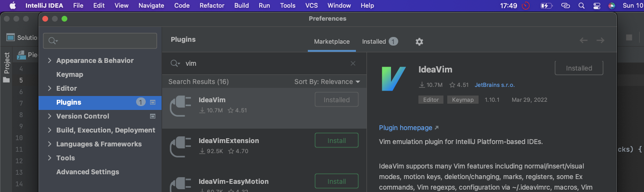Clear the vim search text
Screen dimensions: 644x192
tap(353, 63)
